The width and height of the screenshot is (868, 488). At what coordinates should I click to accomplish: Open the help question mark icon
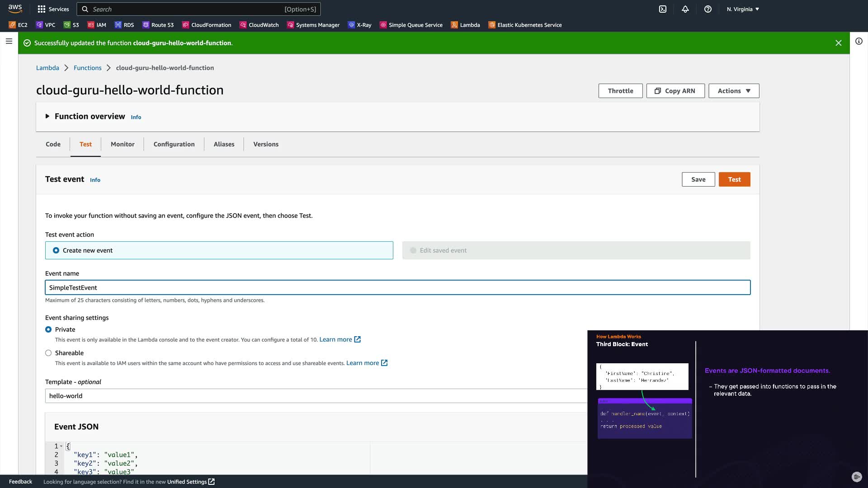pos(708,9)
